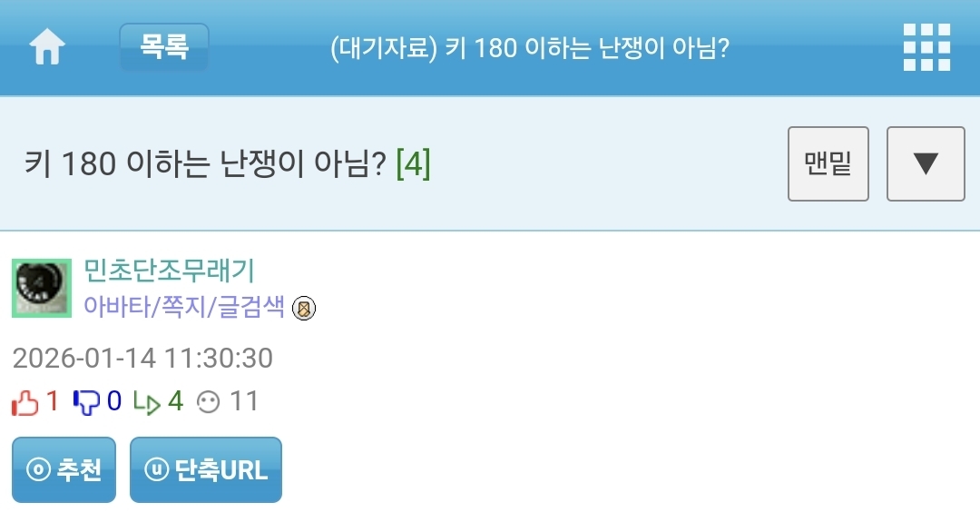980x532 pixels.
Task: Jump to bottom with 맨밑 button
Action: click(x=828, y=164)
